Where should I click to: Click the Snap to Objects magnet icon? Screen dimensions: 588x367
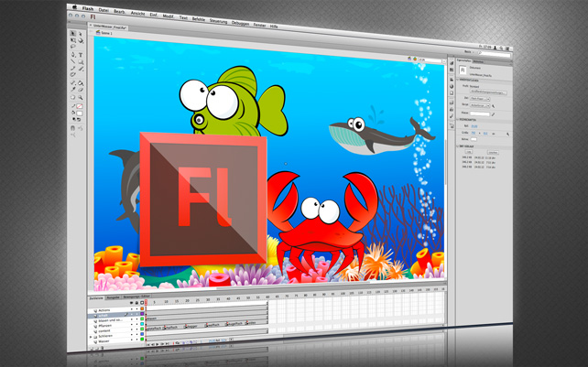coord(72,128)
